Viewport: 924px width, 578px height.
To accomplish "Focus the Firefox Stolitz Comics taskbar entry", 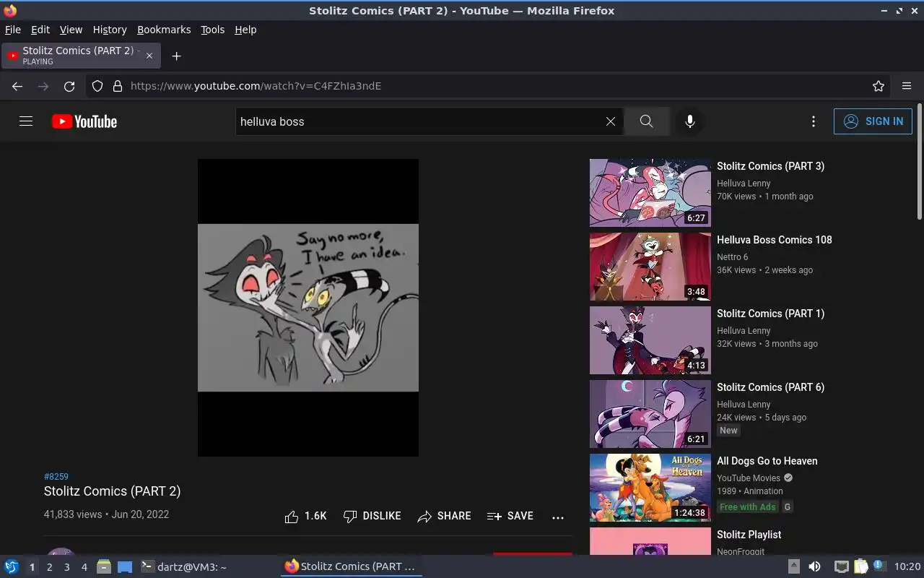I will [x=351, y=567].
